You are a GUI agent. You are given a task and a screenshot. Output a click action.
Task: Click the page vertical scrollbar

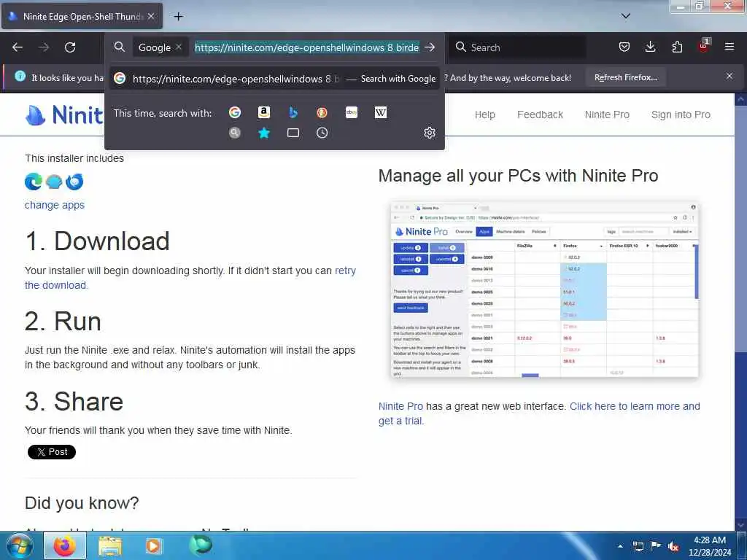click(740, 312)
